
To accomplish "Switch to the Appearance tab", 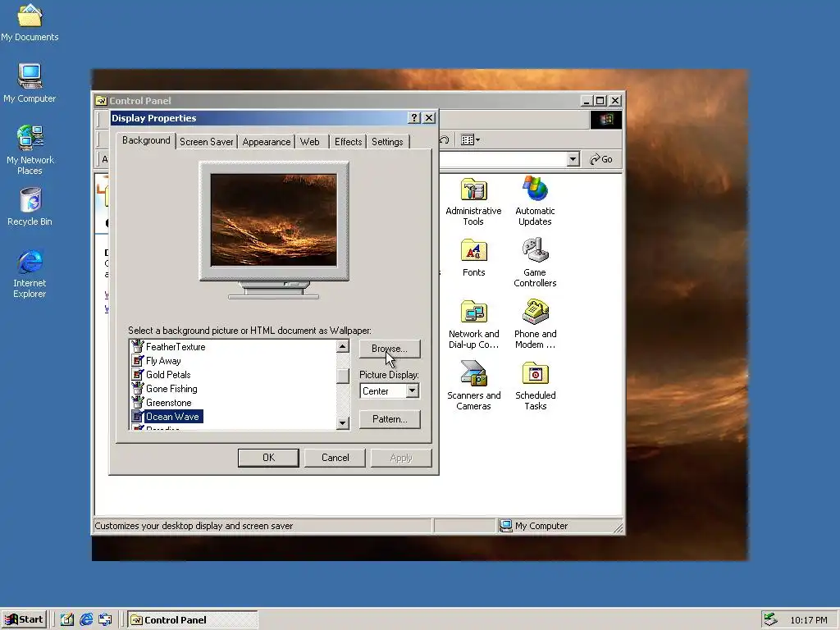I will pos(267,142).
